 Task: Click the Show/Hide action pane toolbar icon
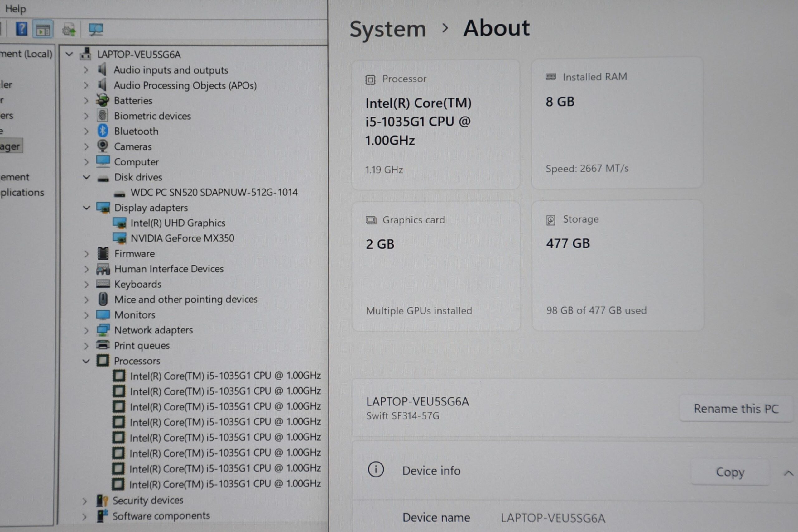(43, 30)
